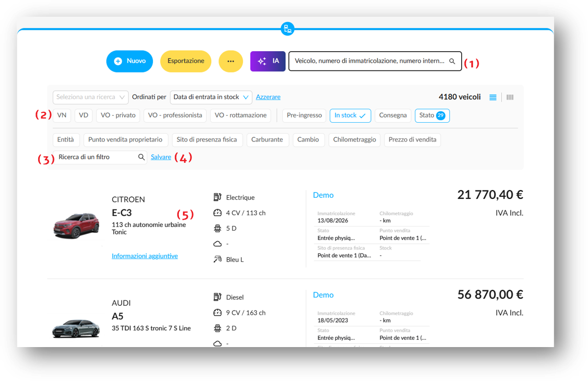Open the Data di entrata in stock dropdown
Image resolution: width=588 pixels, height=381 pixels.
coord(211,97)
